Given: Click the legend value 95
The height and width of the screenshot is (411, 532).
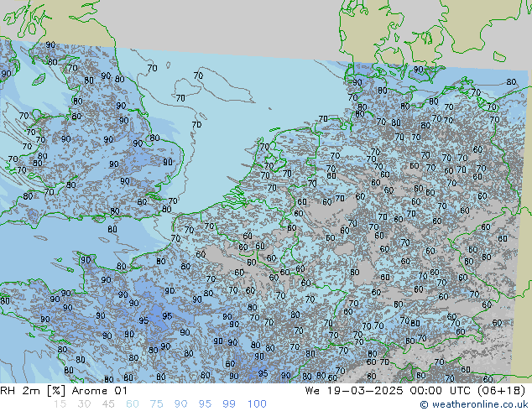Looking at the screenshot, I should [x=205, y=404].
